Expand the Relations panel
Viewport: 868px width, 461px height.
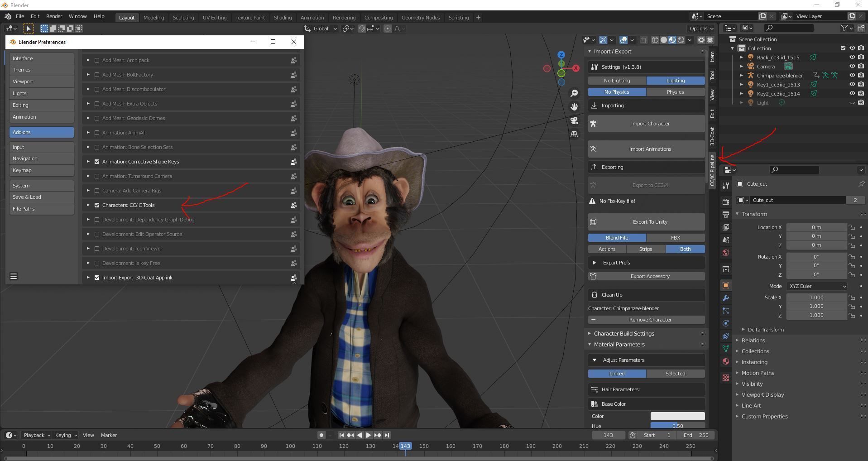point(753,341)
